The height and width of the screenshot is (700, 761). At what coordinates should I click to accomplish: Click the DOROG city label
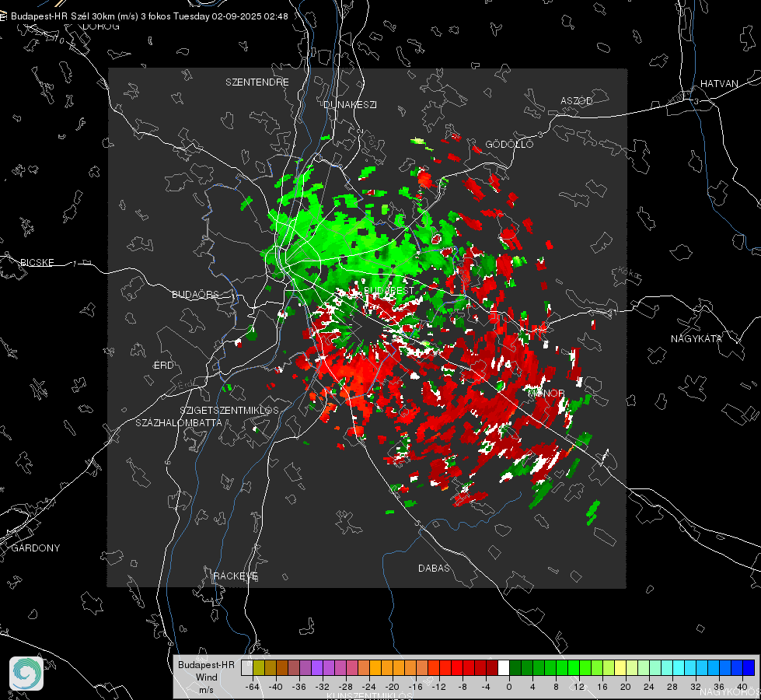pos(101,26)
